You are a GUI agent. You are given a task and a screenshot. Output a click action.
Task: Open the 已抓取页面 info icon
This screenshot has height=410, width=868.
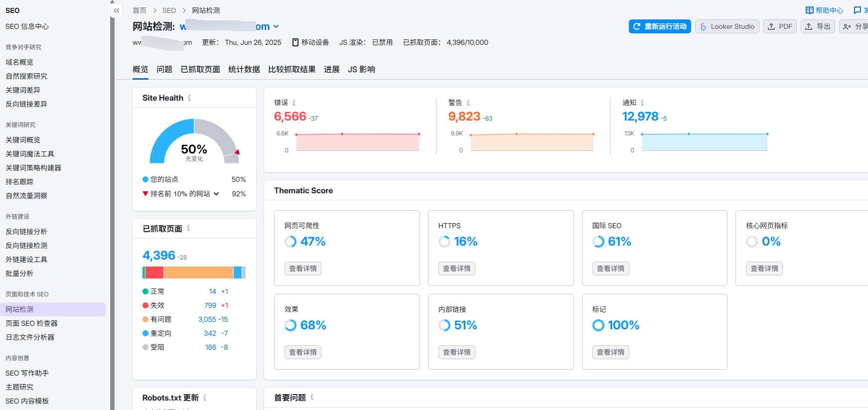point(188,228)
